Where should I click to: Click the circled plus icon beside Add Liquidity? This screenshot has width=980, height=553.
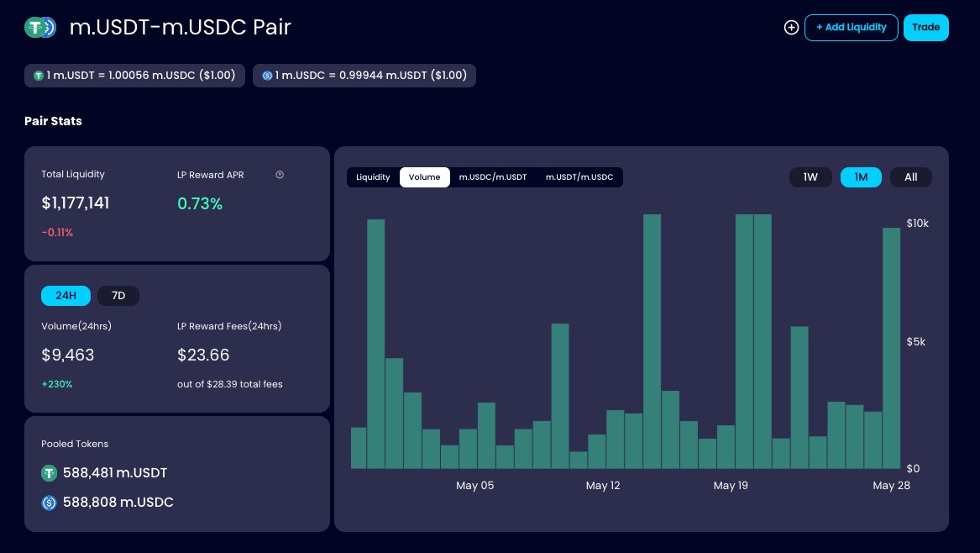point(791,28)
